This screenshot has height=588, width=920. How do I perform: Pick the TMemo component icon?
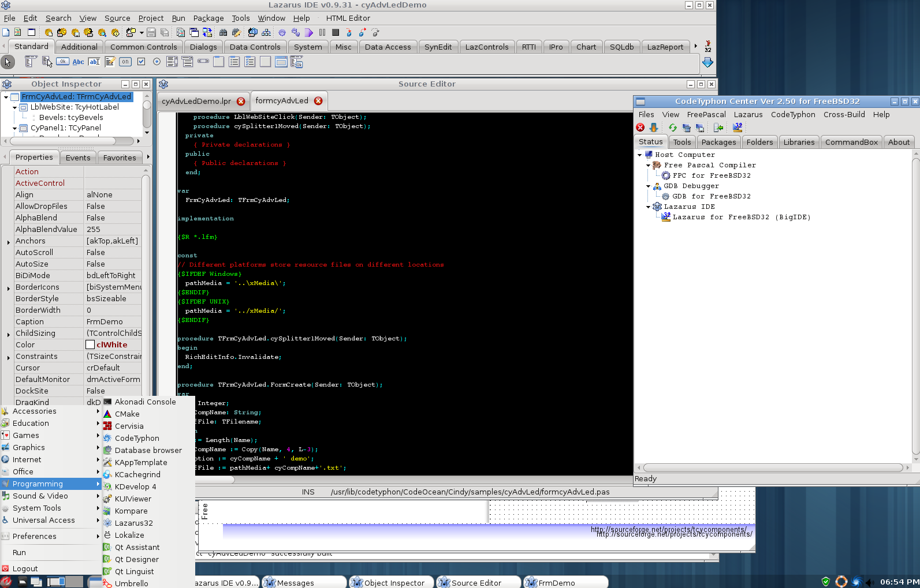tap(110, 62)
